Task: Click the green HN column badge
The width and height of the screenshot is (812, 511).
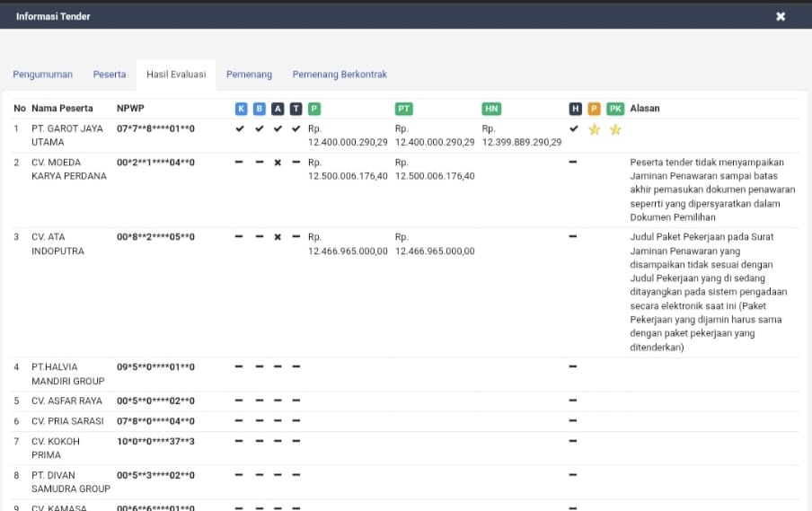Action: [491, 109]
